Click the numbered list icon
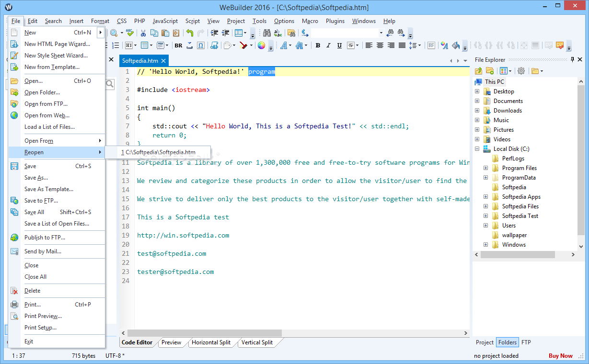This screenshot has width=589, height=364. pos(115,45)
